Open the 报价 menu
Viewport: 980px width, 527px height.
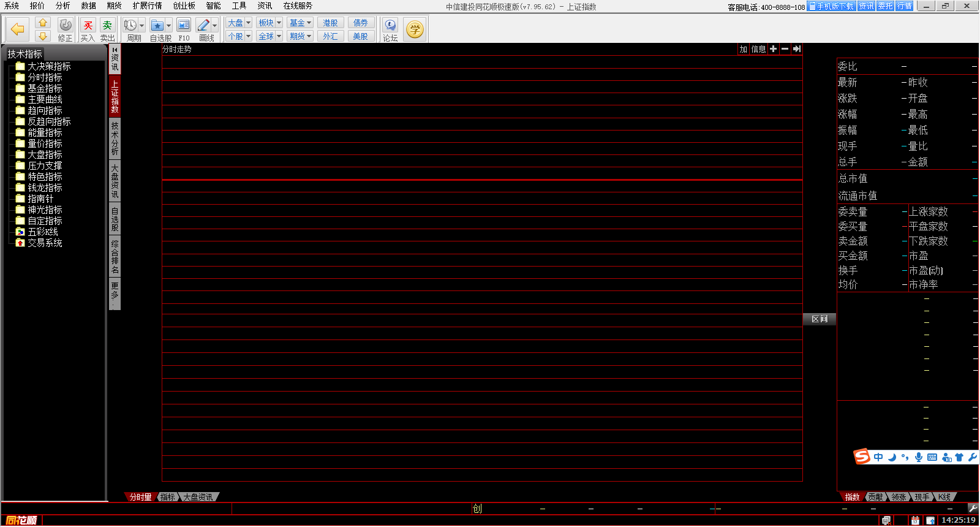[37, 6]
